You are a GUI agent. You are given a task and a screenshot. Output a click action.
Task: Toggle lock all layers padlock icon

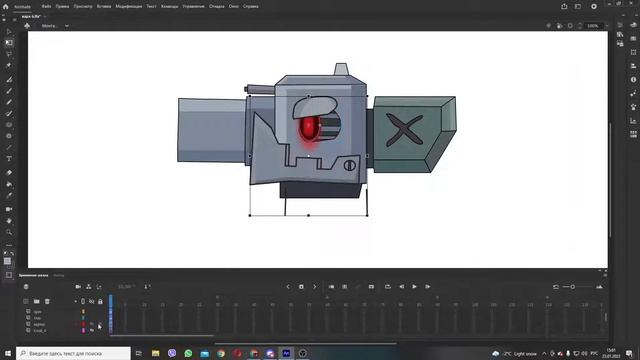click(100, 301)
